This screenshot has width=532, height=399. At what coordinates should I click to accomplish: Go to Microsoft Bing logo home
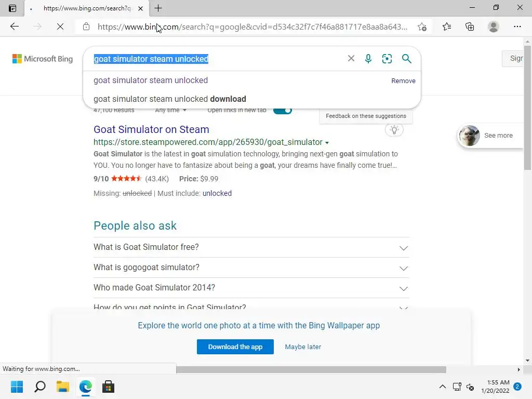pos(43,59)
